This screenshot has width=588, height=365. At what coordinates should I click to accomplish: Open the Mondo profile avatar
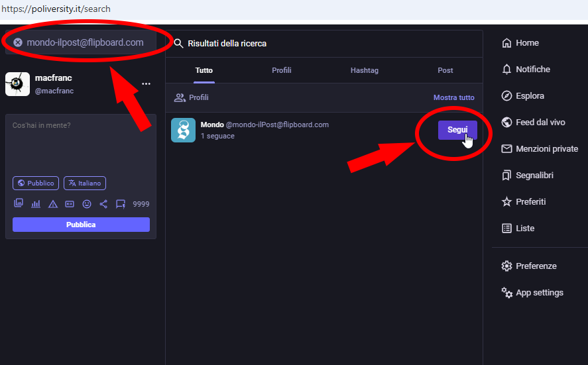pos(184,130)
